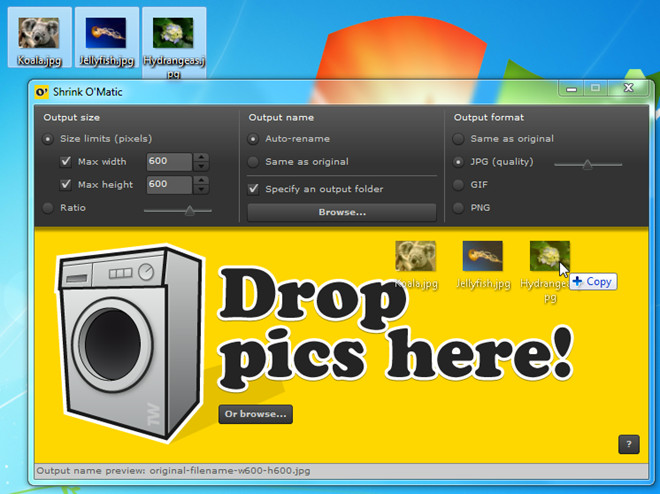Decrease Max width with the down arrow
Image resolution: width=660 pixels, height=494 pixels.
(x=201, y=166)
